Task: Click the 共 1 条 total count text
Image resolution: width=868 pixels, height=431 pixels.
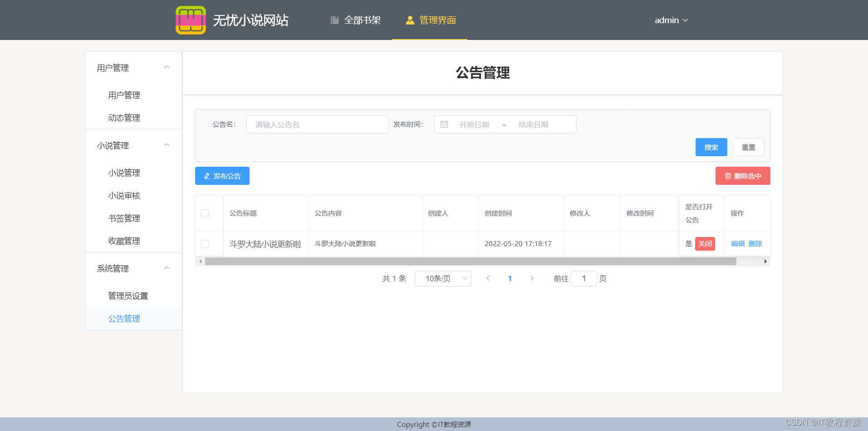Action: pyautogui.click(x=394, y=278)
